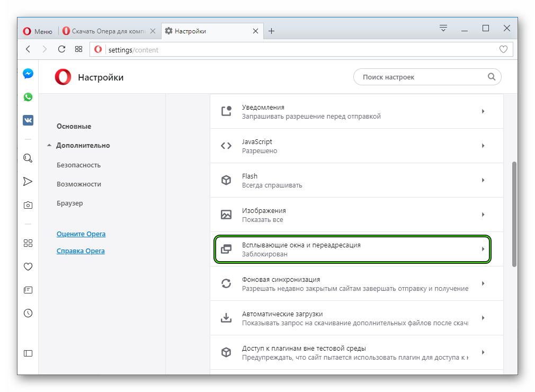
Task: Open the history clock icon
Action: (x=28, y=313)
